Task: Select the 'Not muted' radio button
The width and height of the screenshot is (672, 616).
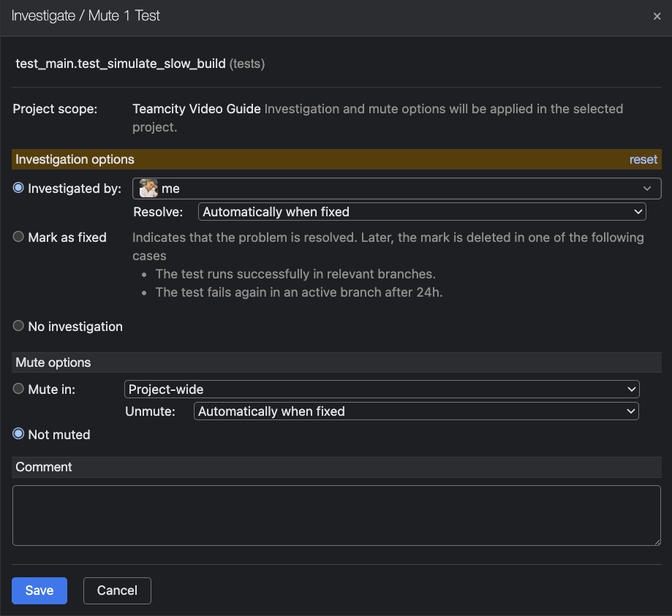Action: [19, 434]
